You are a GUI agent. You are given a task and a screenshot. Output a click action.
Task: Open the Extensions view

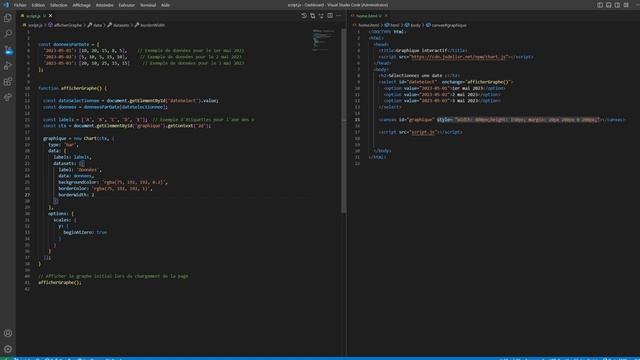(8, 82)
